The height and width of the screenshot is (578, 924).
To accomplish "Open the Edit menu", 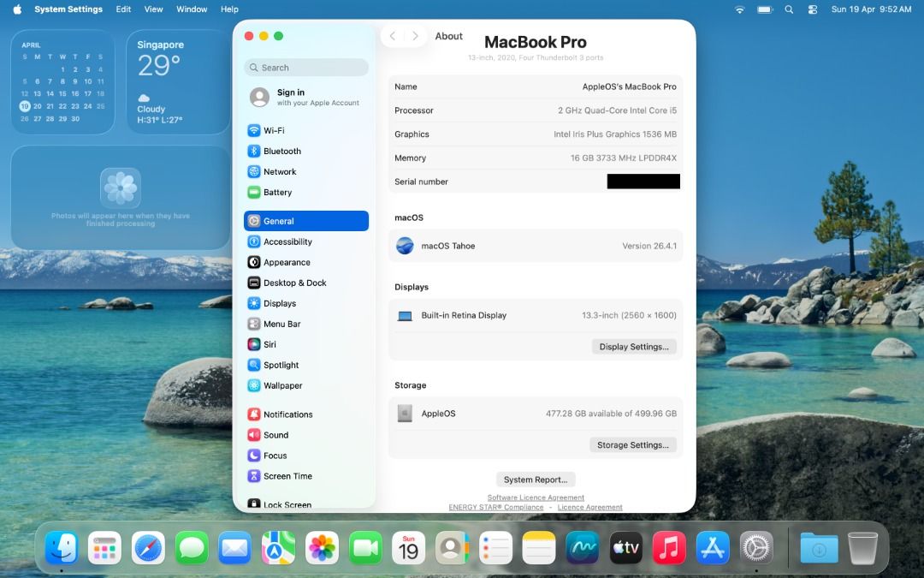I will (x=123, y=9).
